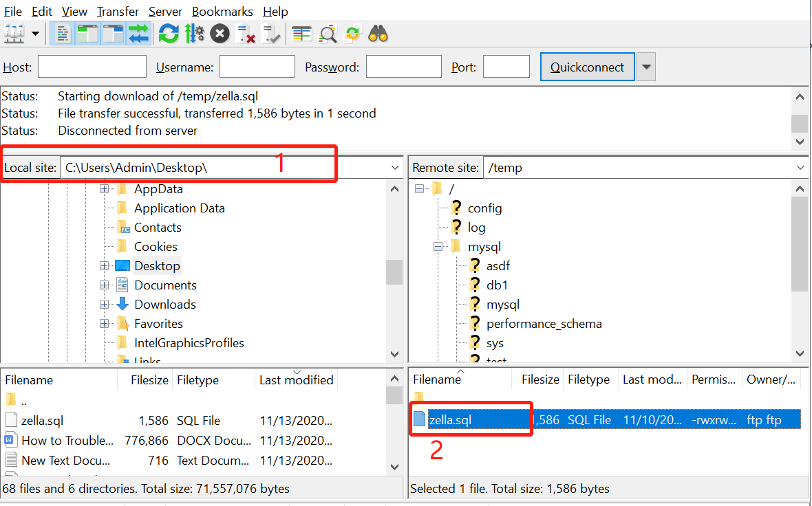Open the Site Manager icon
This screenshot has height=506, width=812.
point(14,33)
